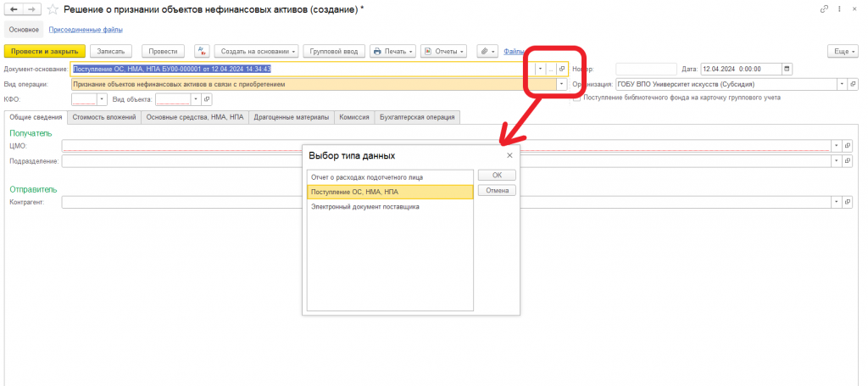This screenshot has height=386, width=868.
Task: Open the Еще menu button
Action: [x=843, y=51]
